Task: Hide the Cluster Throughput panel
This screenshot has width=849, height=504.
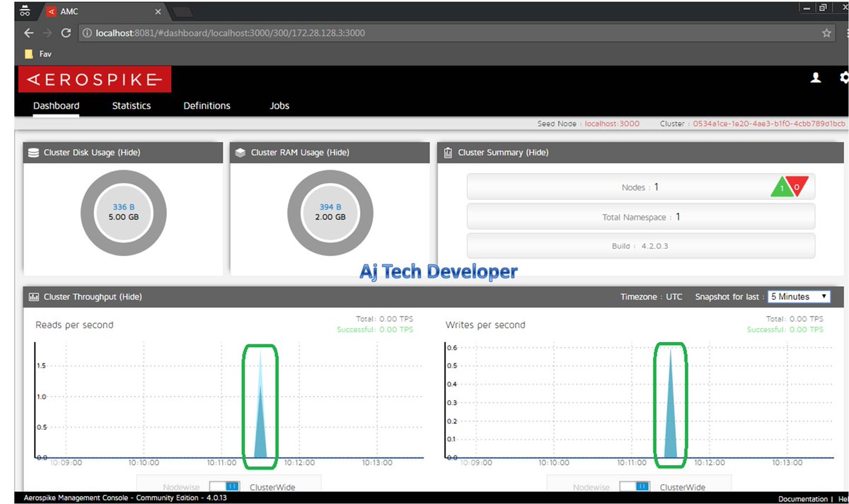Action: click(131, 297)
